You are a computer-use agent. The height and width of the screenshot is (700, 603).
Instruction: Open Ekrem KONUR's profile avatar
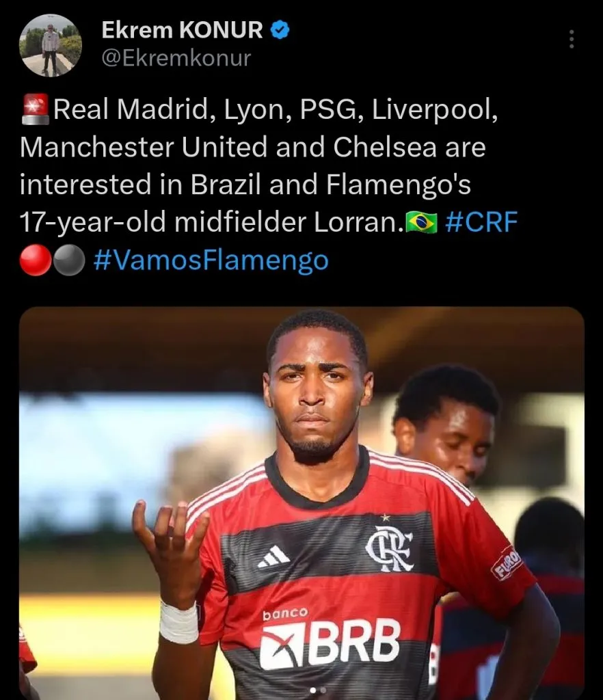[51, 45]
